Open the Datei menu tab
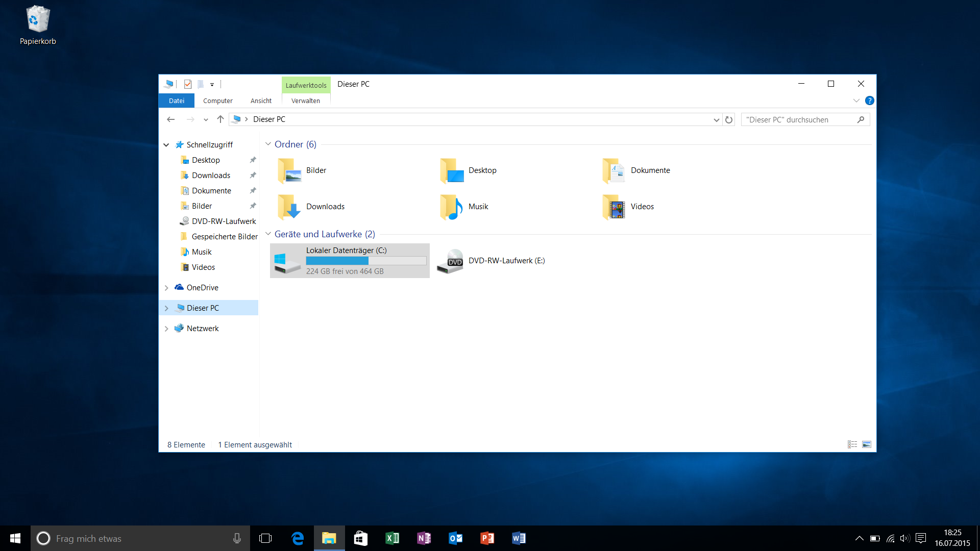 (x=177, y=101)
